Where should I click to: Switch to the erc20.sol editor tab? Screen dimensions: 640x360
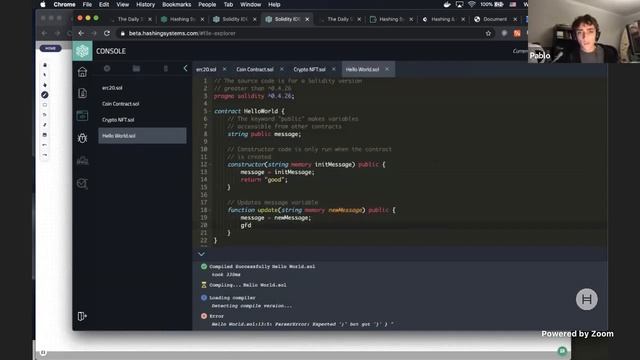coord(206,69)
